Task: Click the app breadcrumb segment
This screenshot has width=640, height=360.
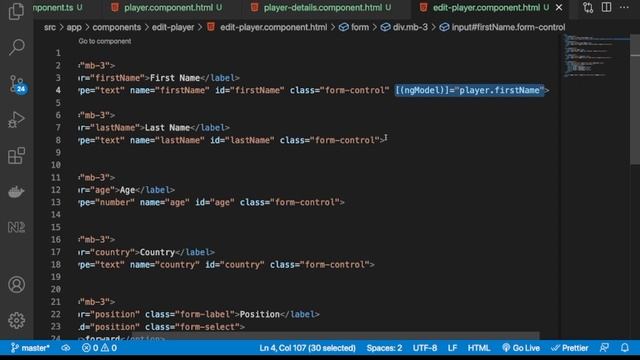Action: tap(74, 27)
